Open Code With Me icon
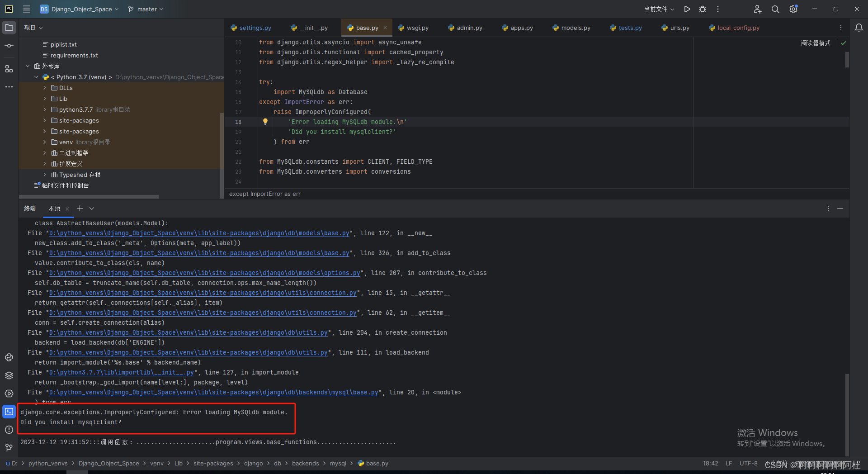The height and width of the screenshot is (474, 868). (757, 9)
